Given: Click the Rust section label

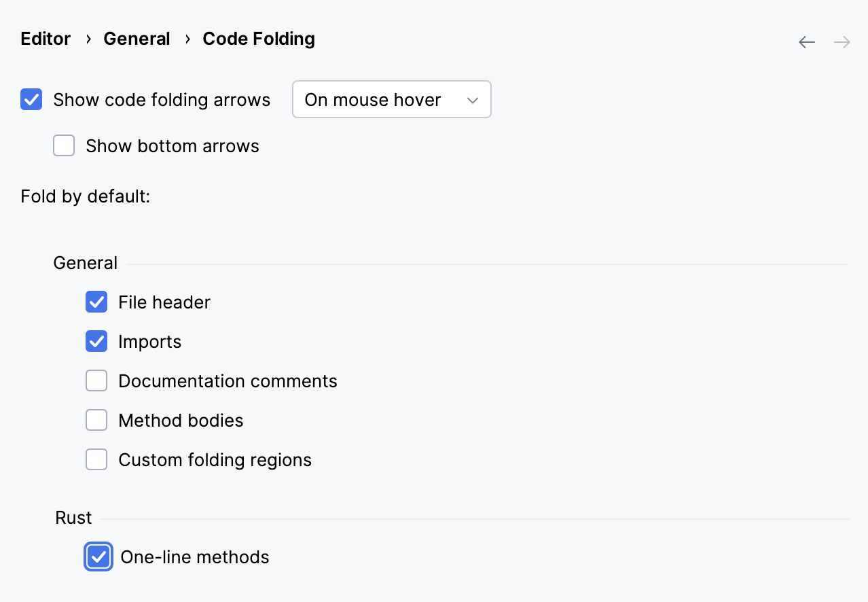Looking at the screenshot, I should tap(73, 517).
